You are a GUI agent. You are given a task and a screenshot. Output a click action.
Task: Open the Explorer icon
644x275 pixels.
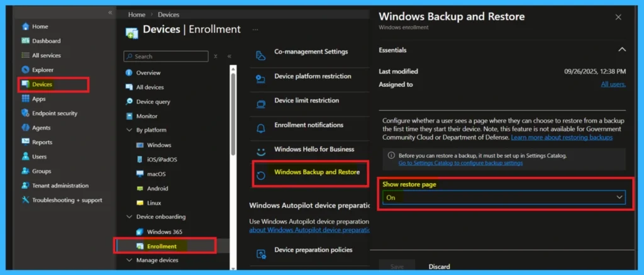[x=25, y=70]
